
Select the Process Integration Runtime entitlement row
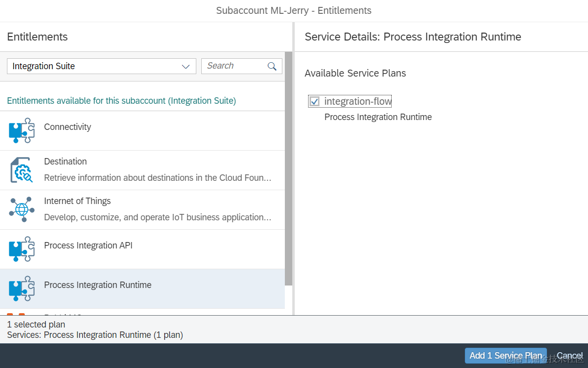pos(148,288)
